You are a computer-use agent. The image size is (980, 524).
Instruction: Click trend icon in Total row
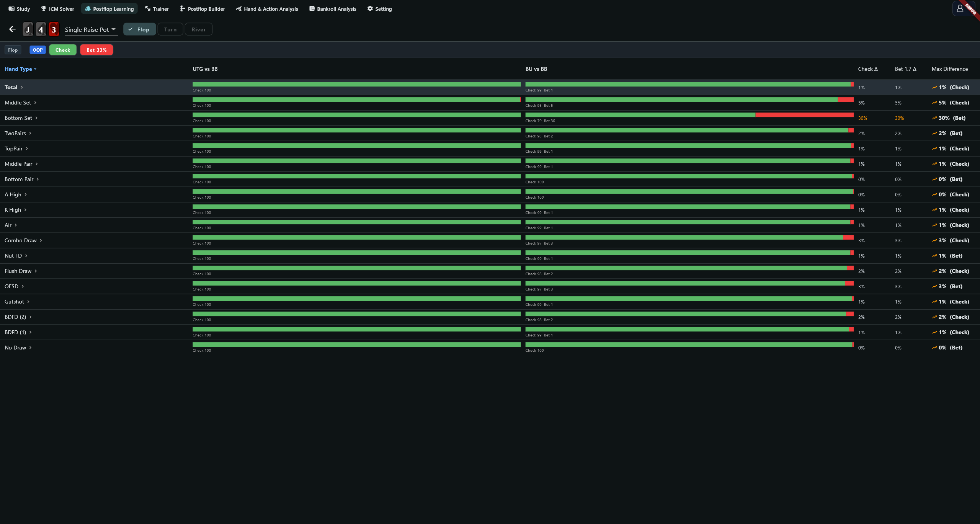(934, 87)
